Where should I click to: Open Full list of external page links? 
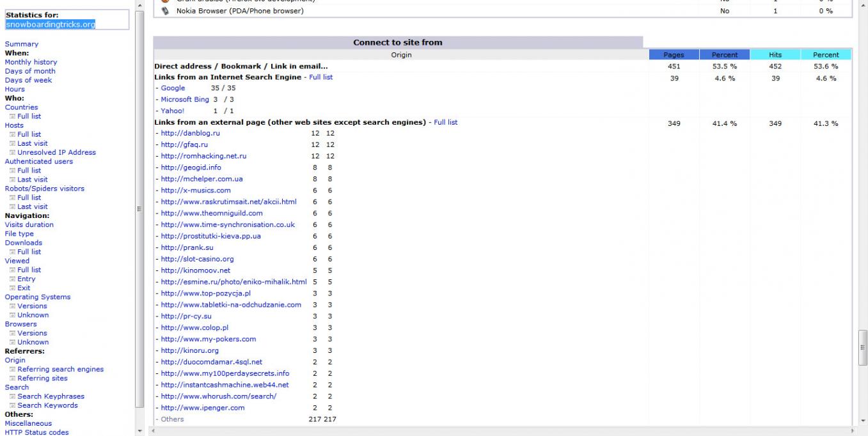pos(445,122)
